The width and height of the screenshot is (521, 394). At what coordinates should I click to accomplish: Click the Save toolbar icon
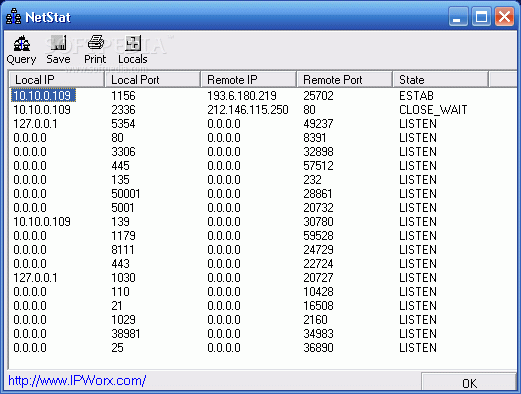58,50
